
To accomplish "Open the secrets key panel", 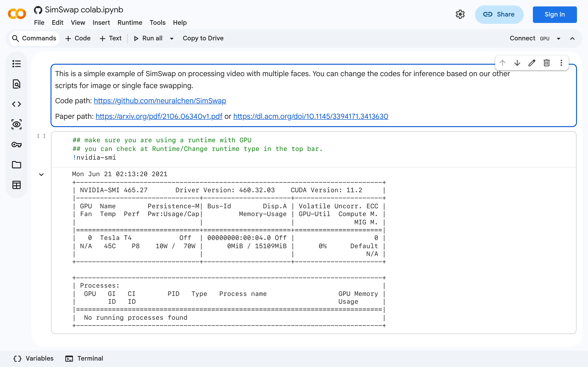I will (x=17, y=145).
